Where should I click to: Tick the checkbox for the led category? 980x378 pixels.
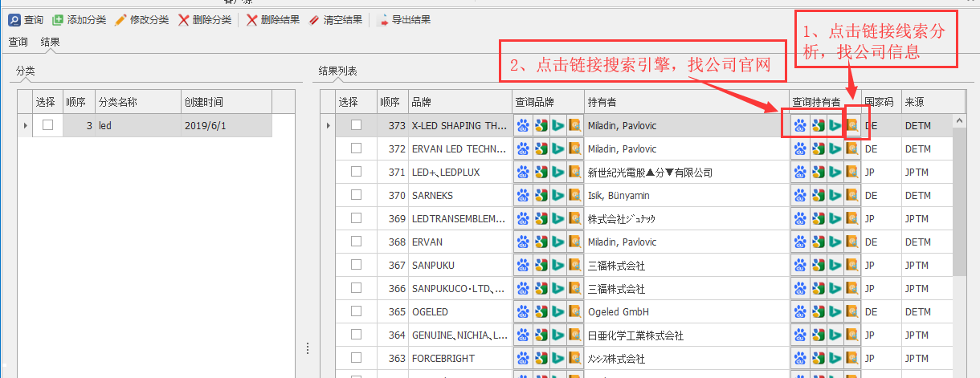click(48, 125)
